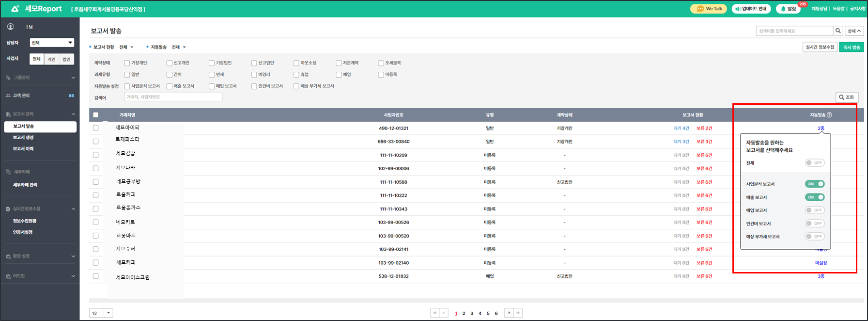Screen dimensions: 868x321
Task: Click the user profile icon in sidebar
Action: click(x=10, y=27)
